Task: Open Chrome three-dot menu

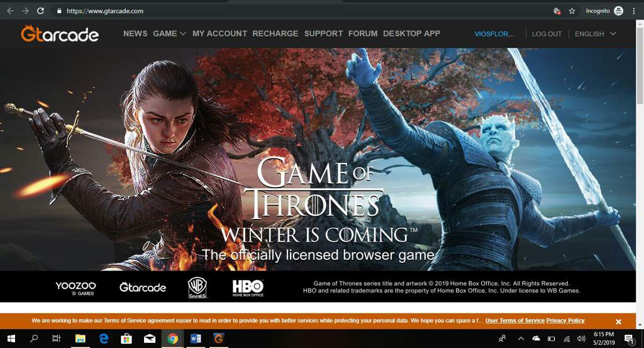Action: tap(634, 11)
